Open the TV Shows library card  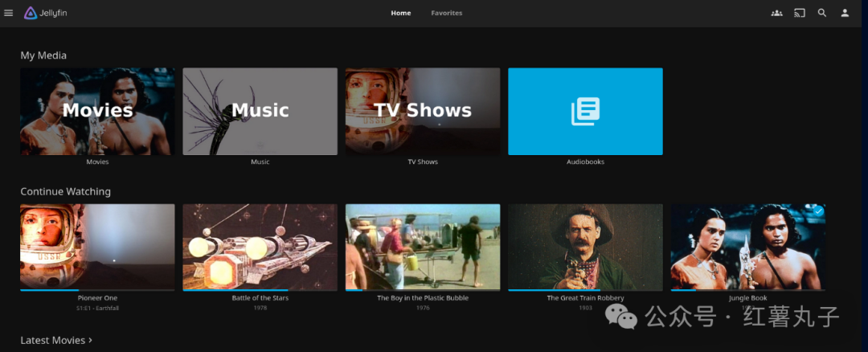[x=423, y=111]
